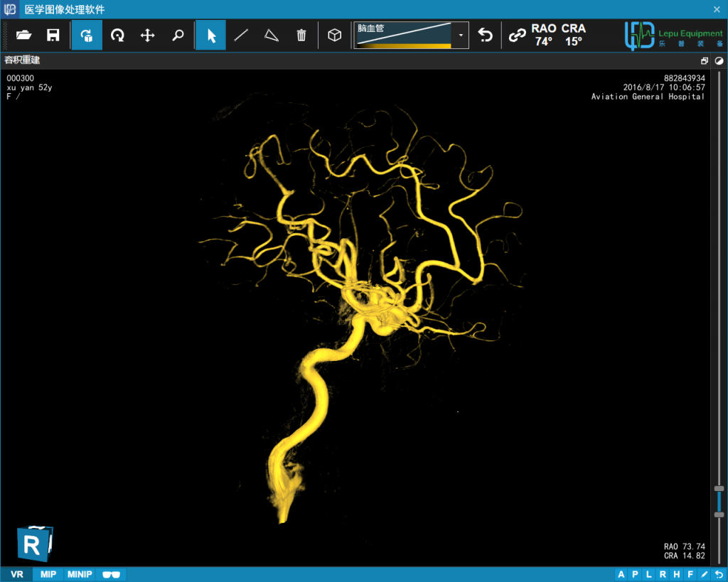Open a file with the folder icon

point(23,35)
